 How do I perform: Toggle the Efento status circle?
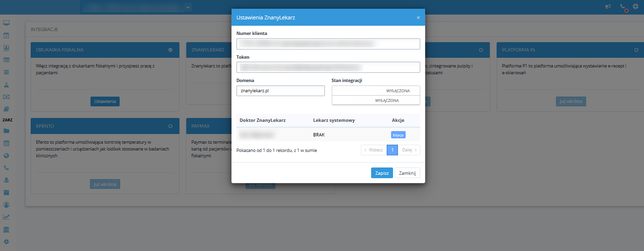(x=170, y=126)
